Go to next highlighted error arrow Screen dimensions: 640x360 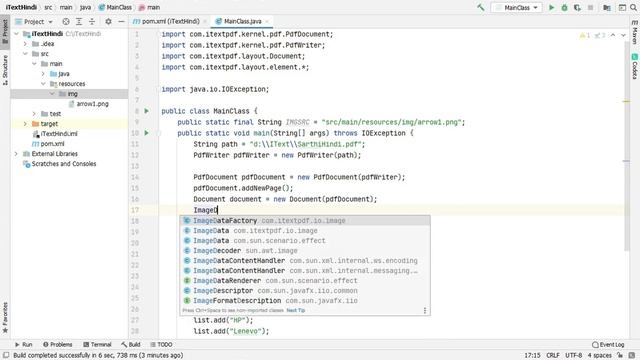click(x=623, y=36)
